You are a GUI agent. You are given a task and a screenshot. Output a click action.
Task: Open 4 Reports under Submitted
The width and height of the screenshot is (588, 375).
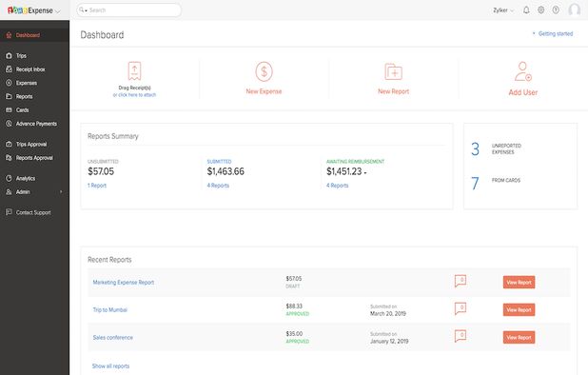point(218,186)
